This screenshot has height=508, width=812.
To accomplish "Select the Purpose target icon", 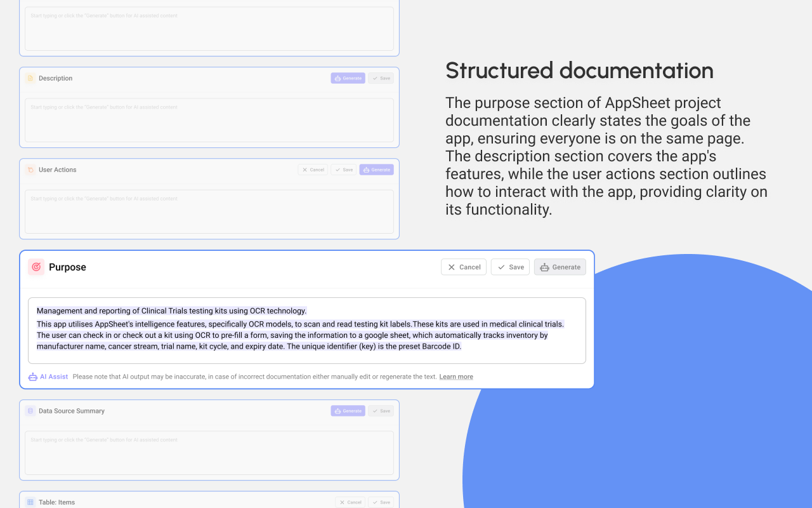I will [x=36, y=267].
